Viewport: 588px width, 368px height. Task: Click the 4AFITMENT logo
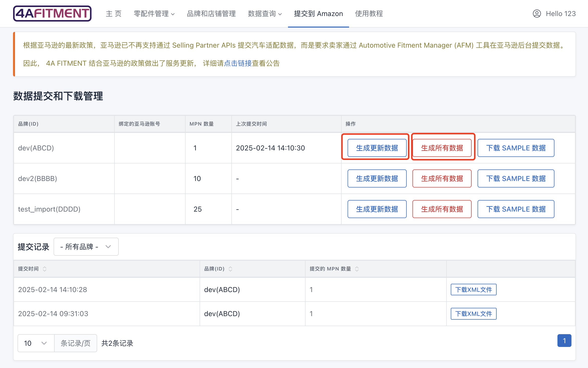(x=52, y=14)
